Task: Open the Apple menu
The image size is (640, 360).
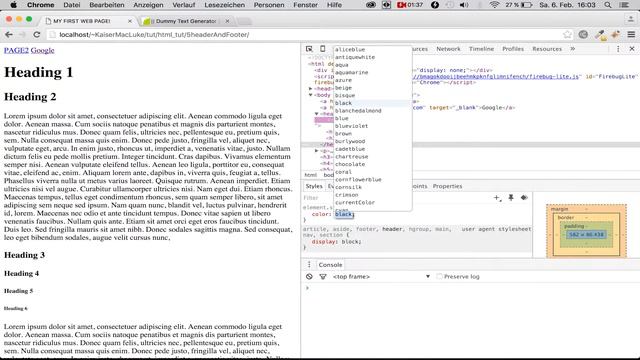Action: (x=13, y=5)
